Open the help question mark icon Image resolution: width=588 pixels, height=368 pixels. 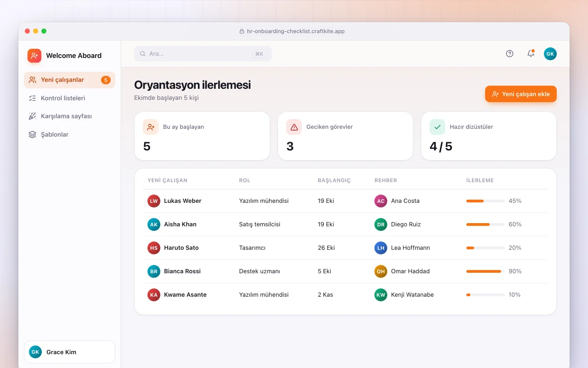coord(509,53)
